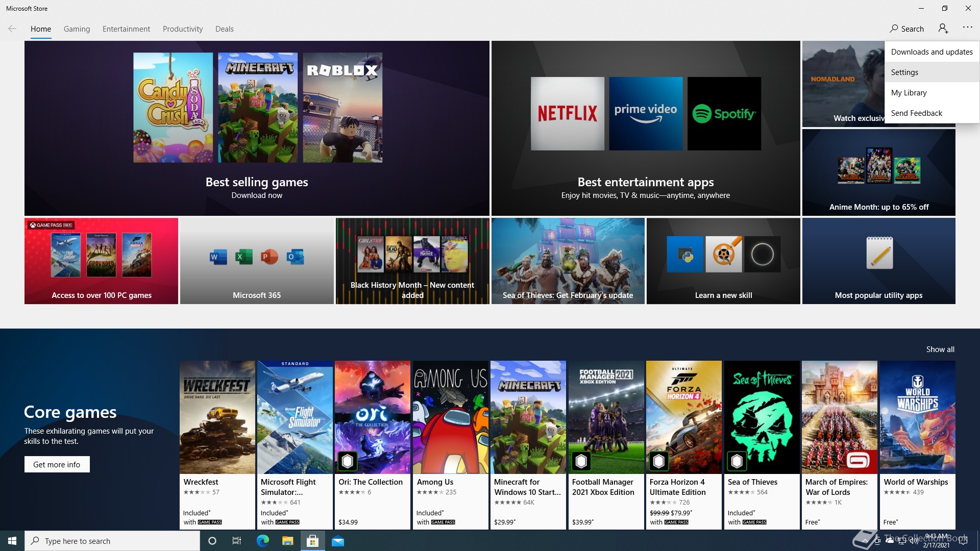Open the Nomadland Watch exclusive tile

843,84
